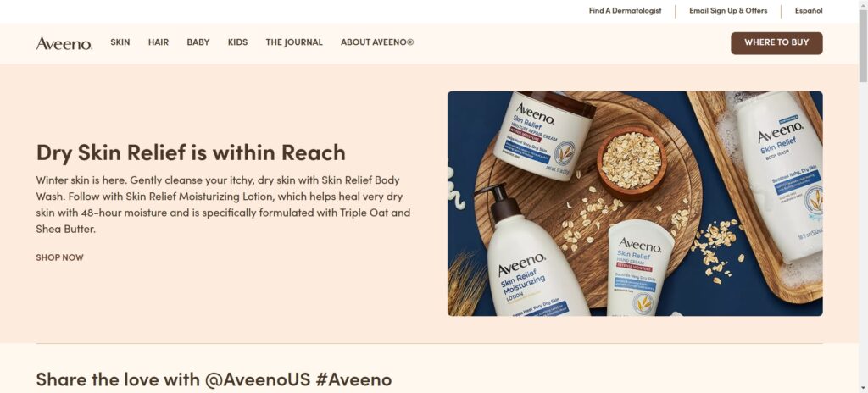Click the SHOP NOW link

click(60, 257)
